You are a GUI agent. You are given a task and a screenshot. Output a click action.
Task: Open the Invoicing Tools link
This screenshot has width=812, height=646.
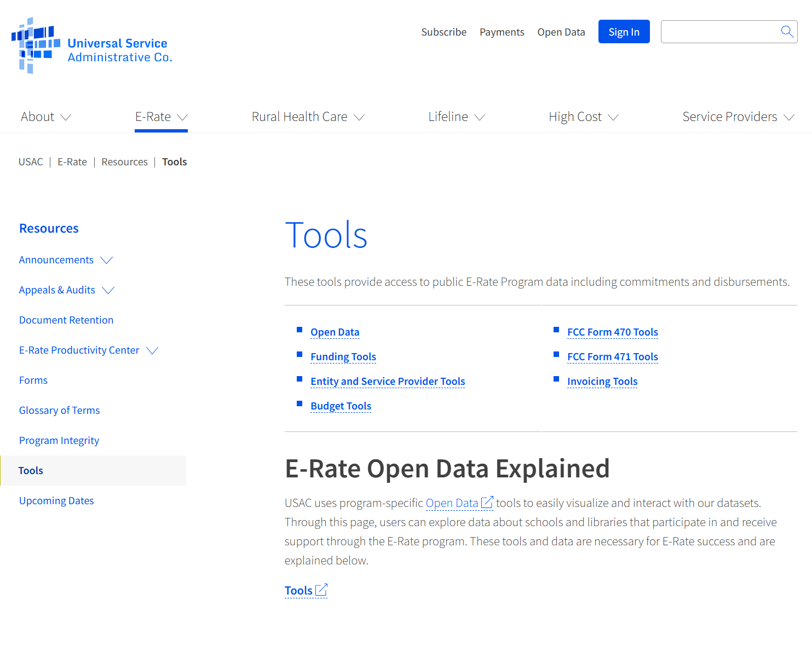602,382
